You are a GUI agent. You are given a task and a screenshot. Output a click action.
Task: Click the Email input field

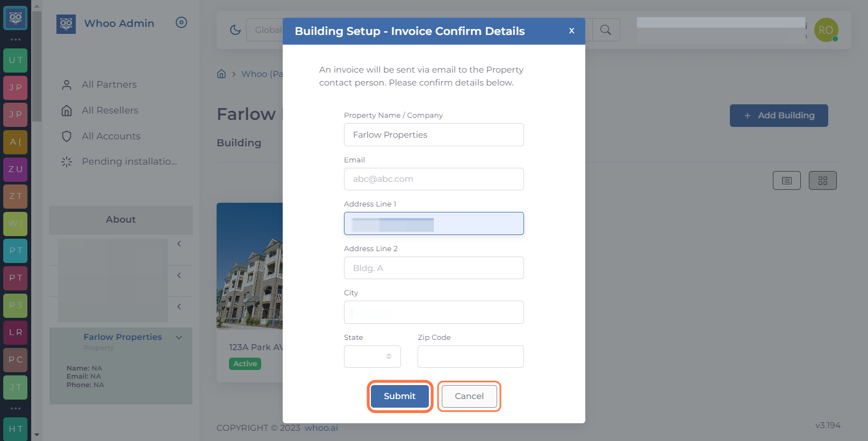[434, 179]
